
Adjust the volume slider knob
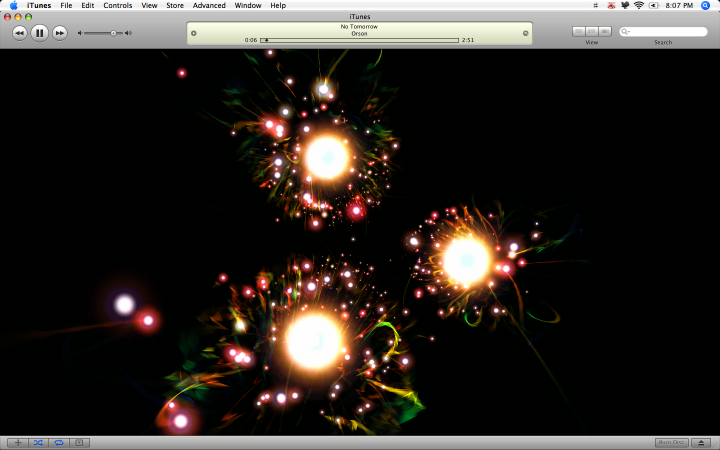(113, 33)
